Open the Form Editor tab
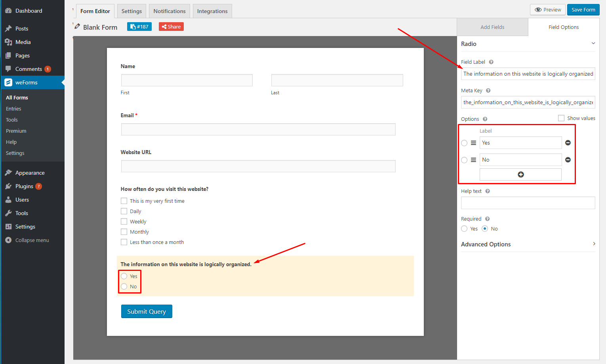606x364 pixels. pyautogui.click(x=95, y=11)
